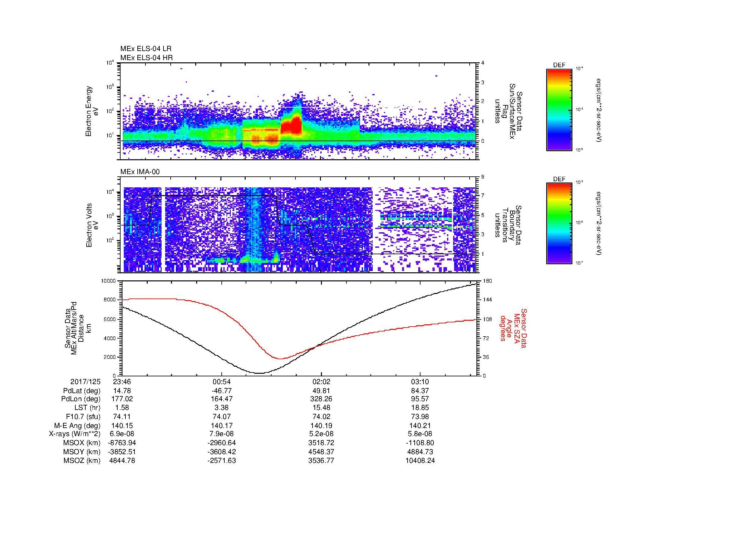Click the PdLat value -46.77
Viewport: 756px width, 534px height.
coord(222,391)
